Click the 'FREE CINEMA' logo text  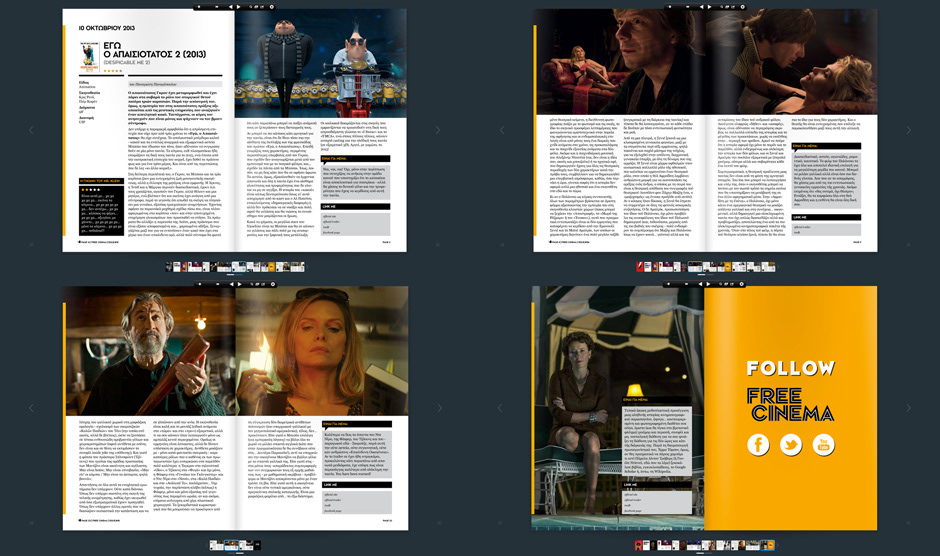click(x=791, y=404)
